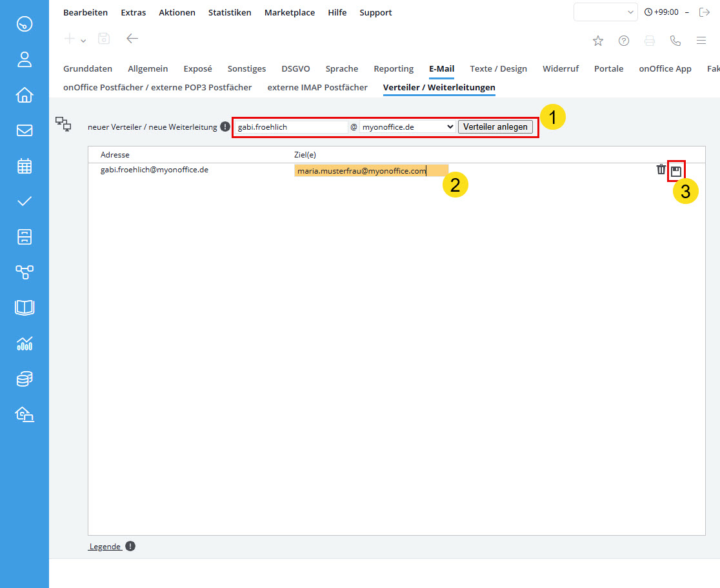
Task: Save the forwarding with floppy disk icon
Action: (x=676, y=171)
